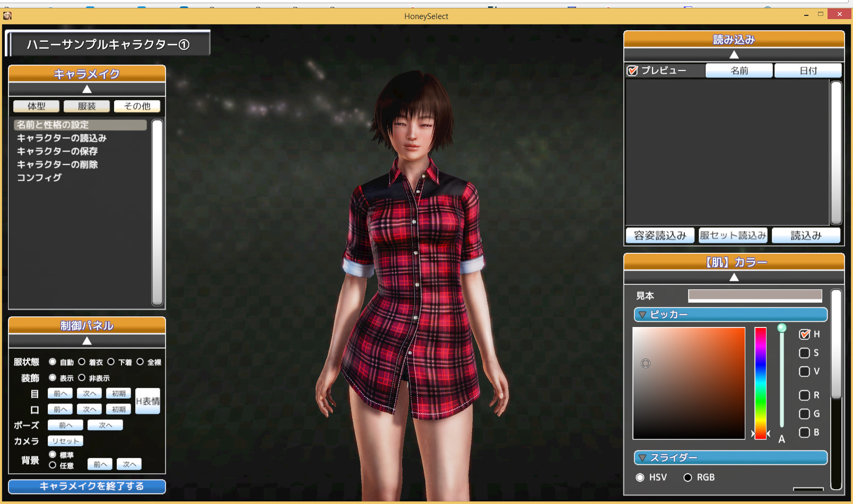Collapse the 制御パネル panel triangle
The width and height of the screenshot is (853, 504).
coord(87,341)
